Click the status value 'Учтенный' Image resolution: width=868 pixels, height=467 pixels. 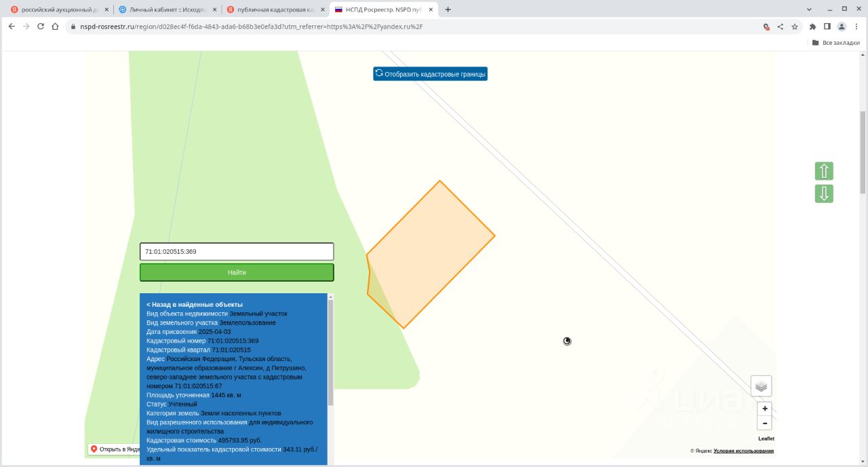tap(182, 404)
